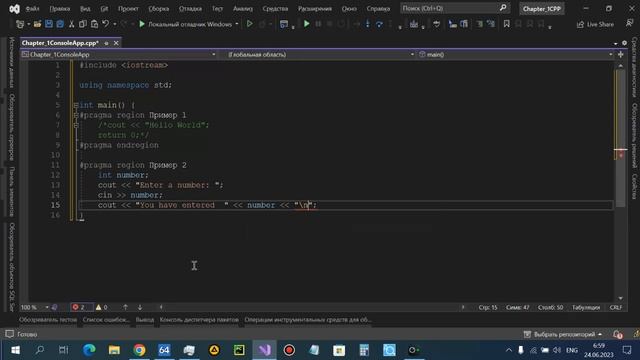This screenshot has height=360, width=640.
Task: Open the Вывод panel tab
Action: click(x=144, y=320)
